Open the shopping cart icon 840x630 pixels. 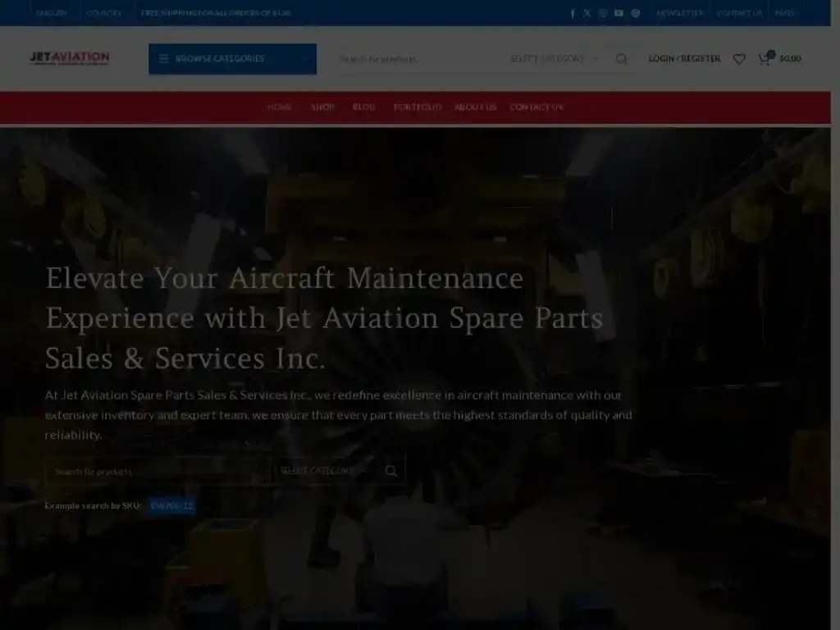(x=763, y=58)
